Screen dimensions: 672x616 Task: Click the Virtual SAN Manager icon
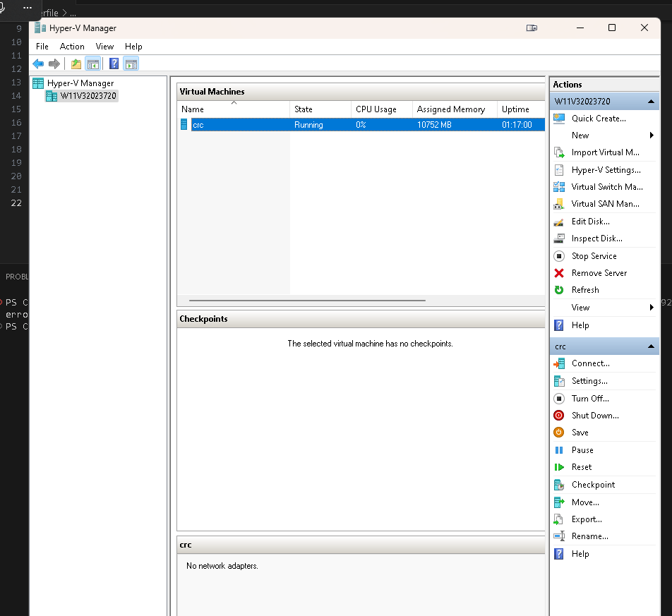[559, 204]
